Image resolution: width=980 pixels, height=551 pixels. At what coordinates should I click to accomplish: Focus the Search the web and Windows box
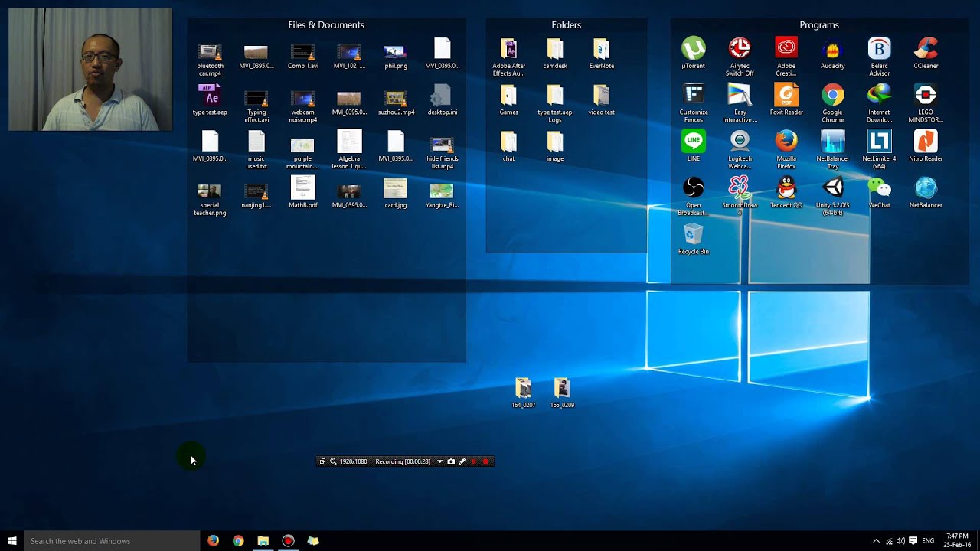click(112, 541)
